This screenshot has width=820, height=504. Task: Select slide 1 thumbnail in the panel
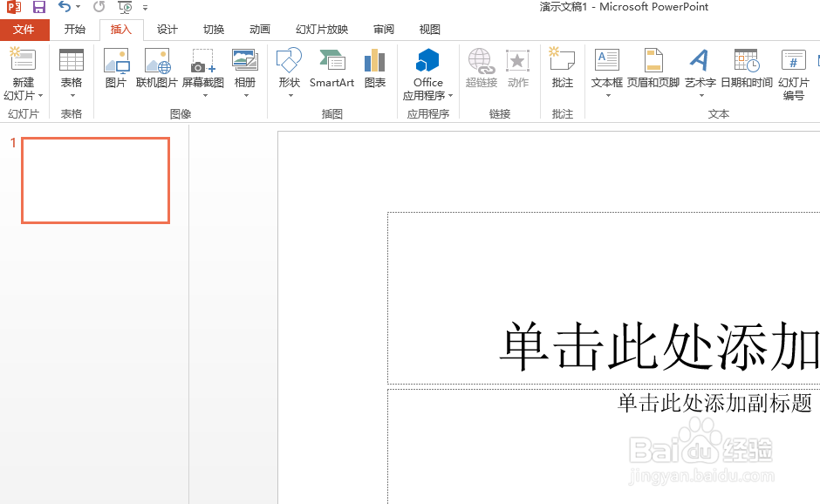pyautogui.click(x=95, y=180)
